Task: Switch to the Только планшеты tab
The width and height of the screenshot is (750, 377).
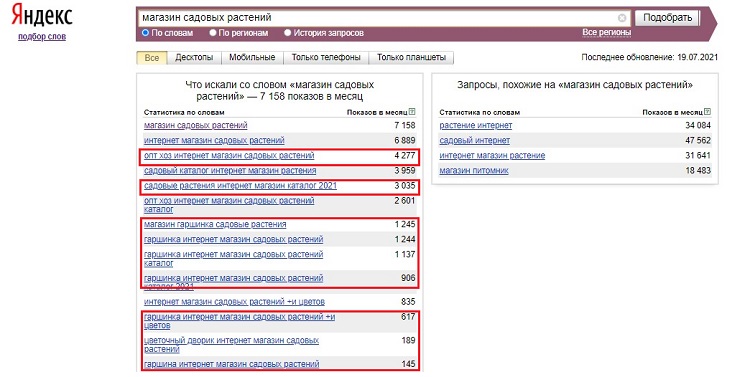Action: (x=411, y=57)
